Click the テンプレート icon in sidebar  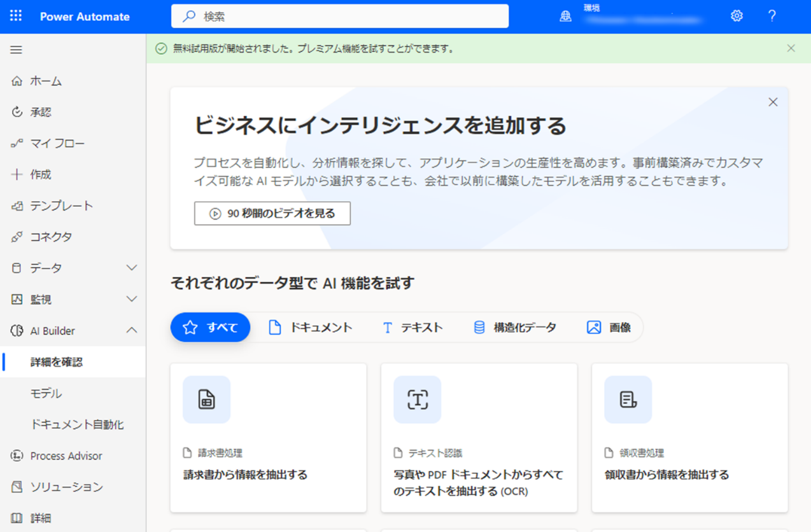point(17,206)
